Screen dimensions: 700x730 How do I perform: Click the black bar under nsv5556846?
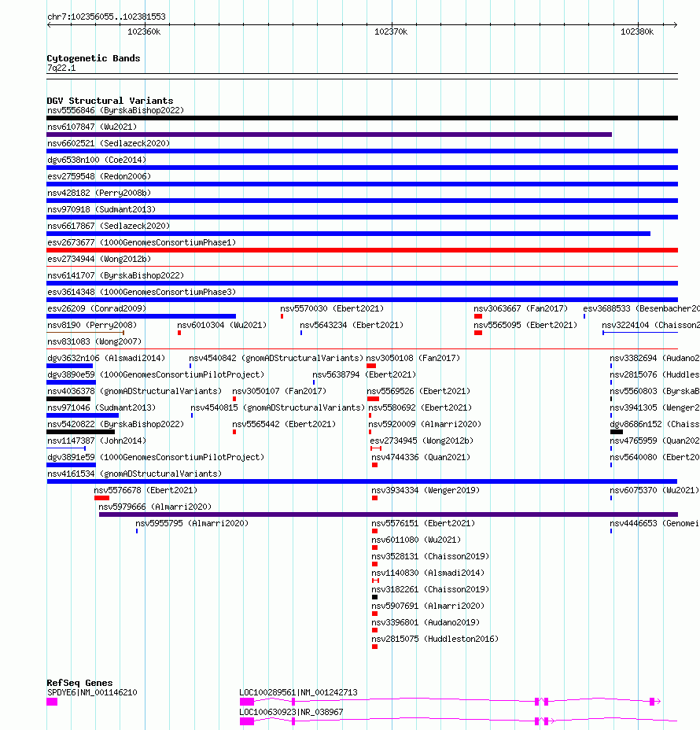362,118
